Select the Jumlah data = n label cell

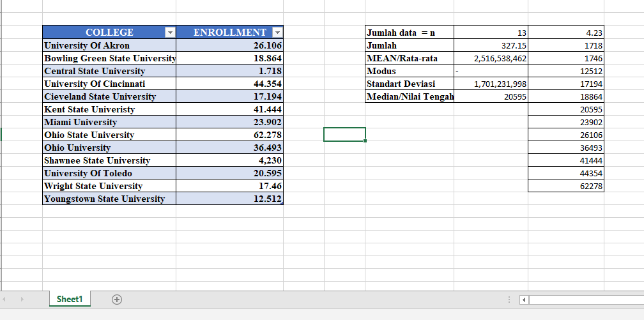click(x=410, y=32)
